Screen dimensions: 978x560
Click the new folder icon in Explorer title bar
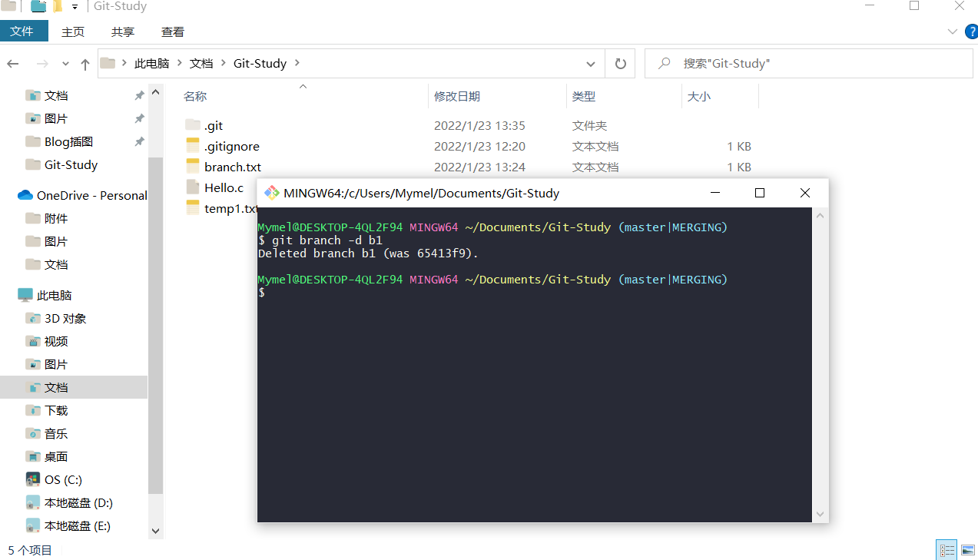[x=57, y=6]
